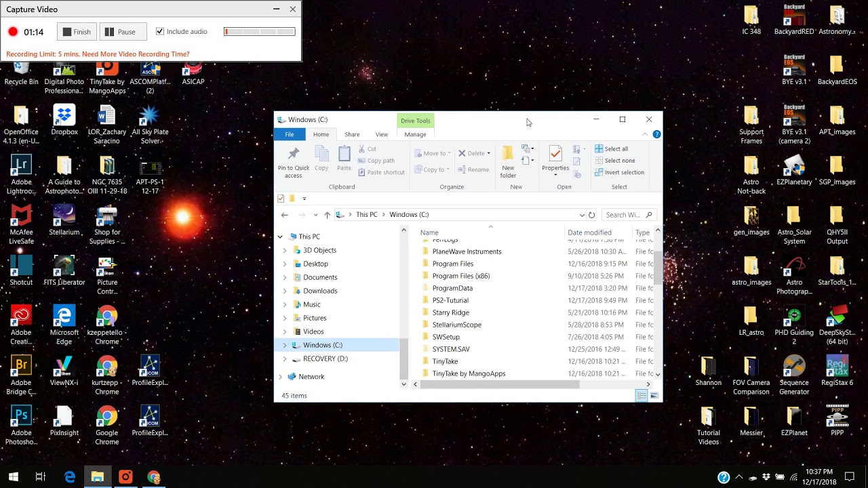Open Dropbox desktop shortcut
This screenshot has width=868, height=488.
(x=64, y=120)
